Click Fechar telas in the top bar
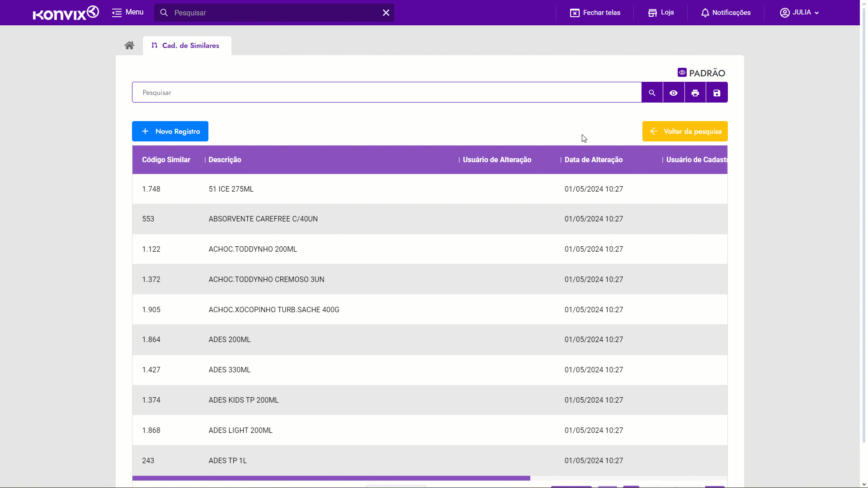The height and width of the screenshot is (488, 868). click(x=595, y=13)
